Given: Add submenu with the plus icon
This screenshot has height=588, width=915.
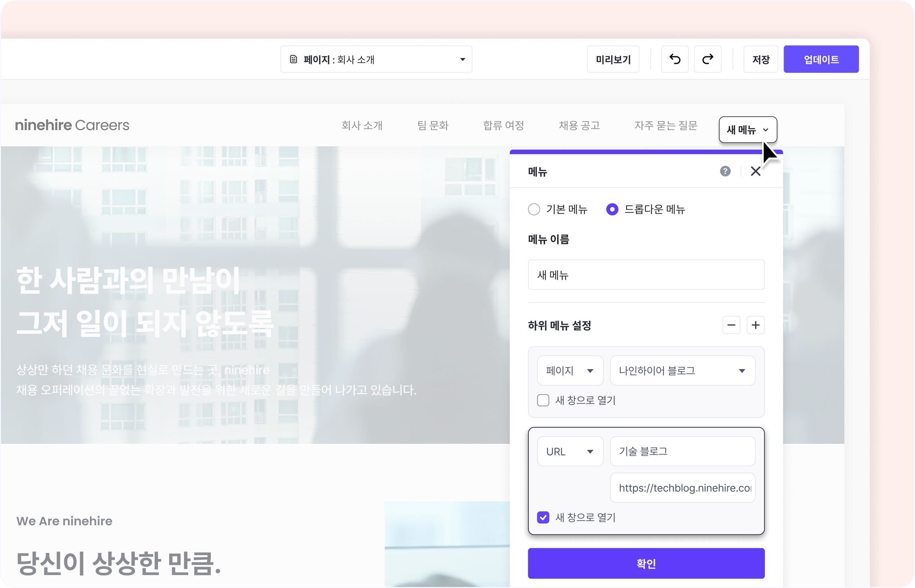Looking at the screenshot, I should 755,325.
